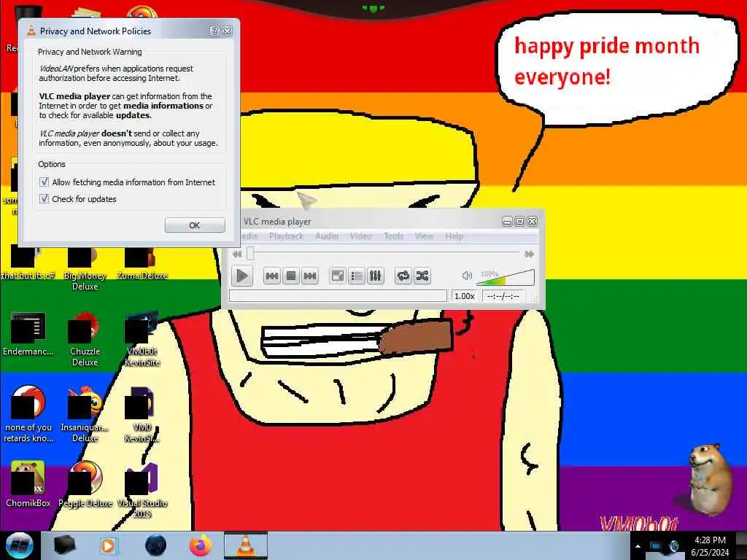This screenshot has width=747, height=560.
Task: Open the Help menu in VLC
Action: pyautogui.click(x=454, y=236)
